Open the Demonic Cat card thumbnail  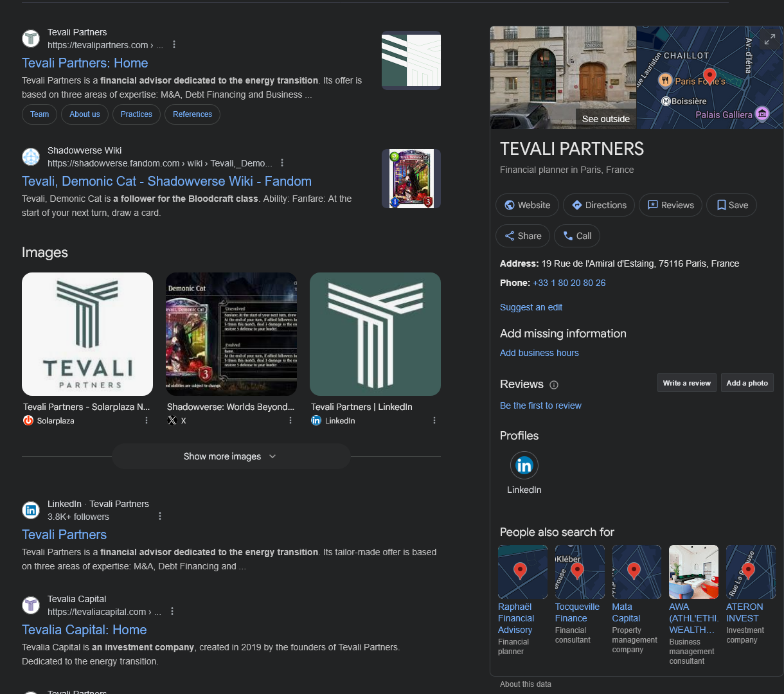pos(411,179)
